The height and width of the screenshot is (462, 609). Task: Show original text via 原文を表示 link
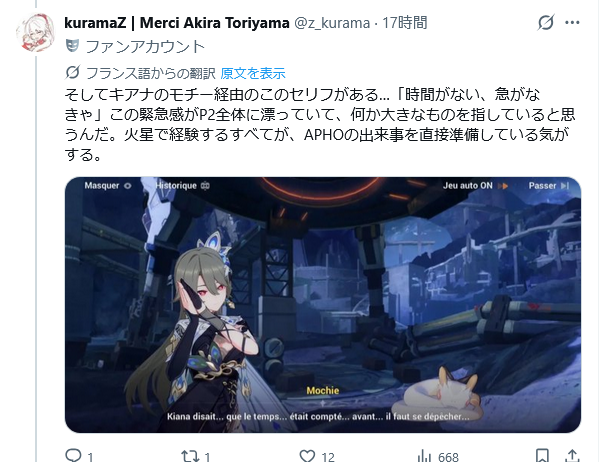point(253,73)
